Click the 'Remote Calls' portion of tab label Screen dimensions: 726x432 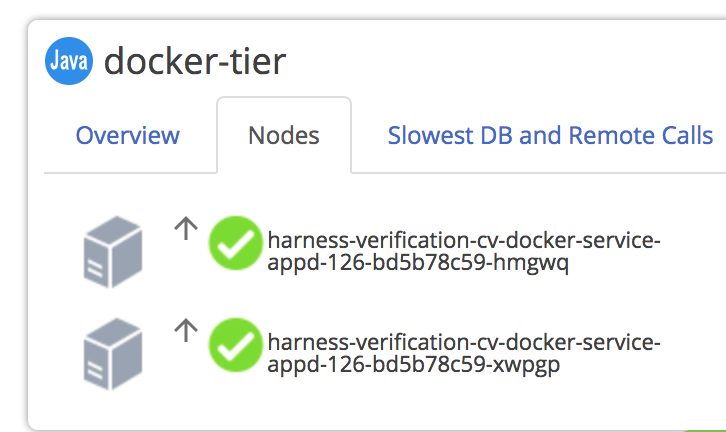(641, 135)
